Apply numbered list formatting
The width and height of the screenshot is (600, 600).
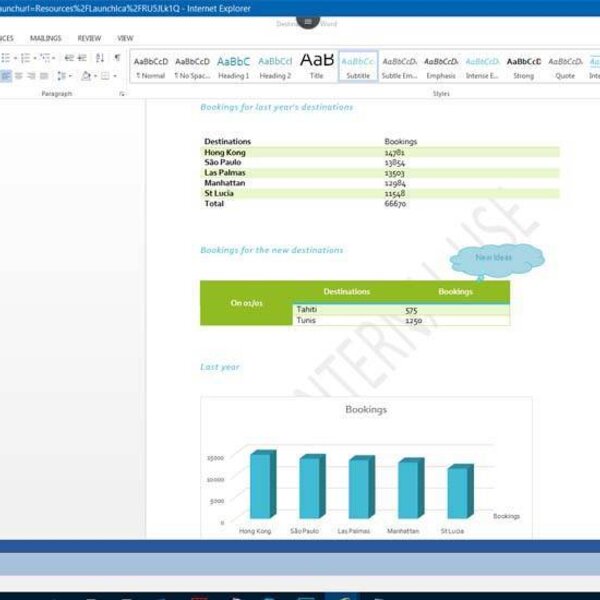click(25, 58)
